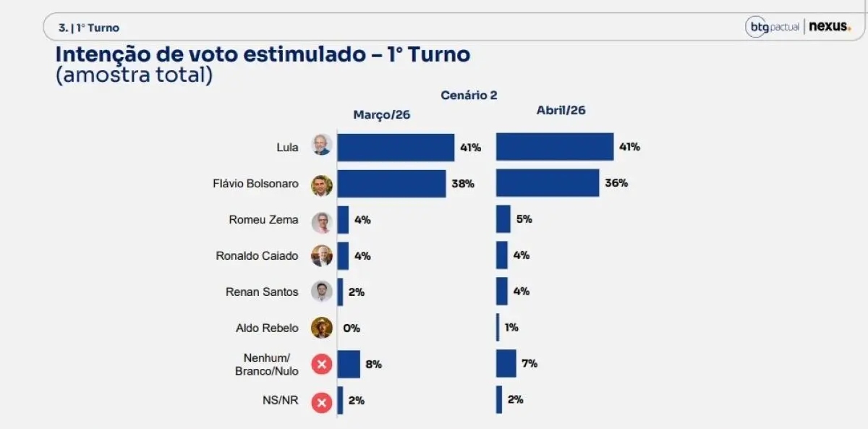Click the 3. | 1º Turno section label
The height and width of the screenshot is (429, 868).
[89, 28]
